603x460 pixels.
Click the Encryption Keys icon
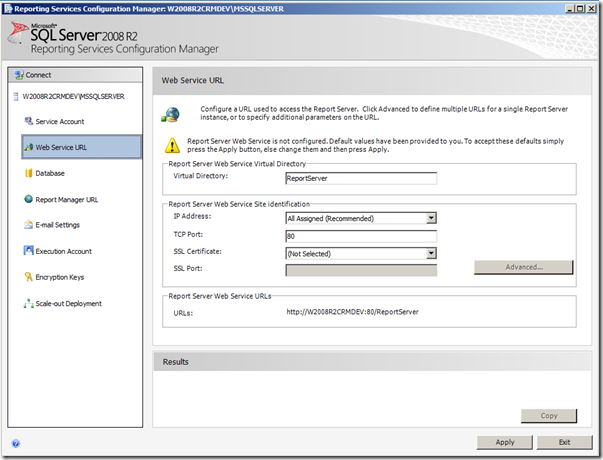28,277
